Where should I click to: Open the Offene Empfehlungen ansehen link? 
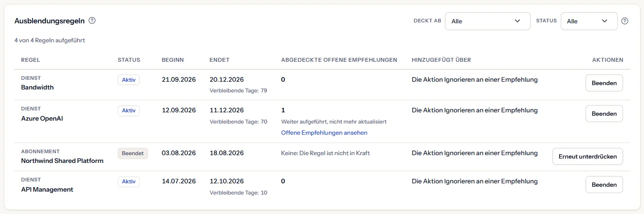pos(324,133)
